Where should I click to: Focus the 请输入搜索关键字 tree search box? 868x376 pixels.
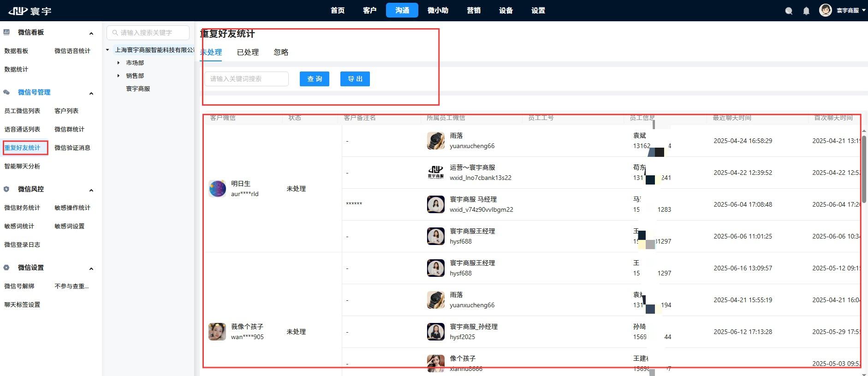pyautogui.click(x=148, y=33)
